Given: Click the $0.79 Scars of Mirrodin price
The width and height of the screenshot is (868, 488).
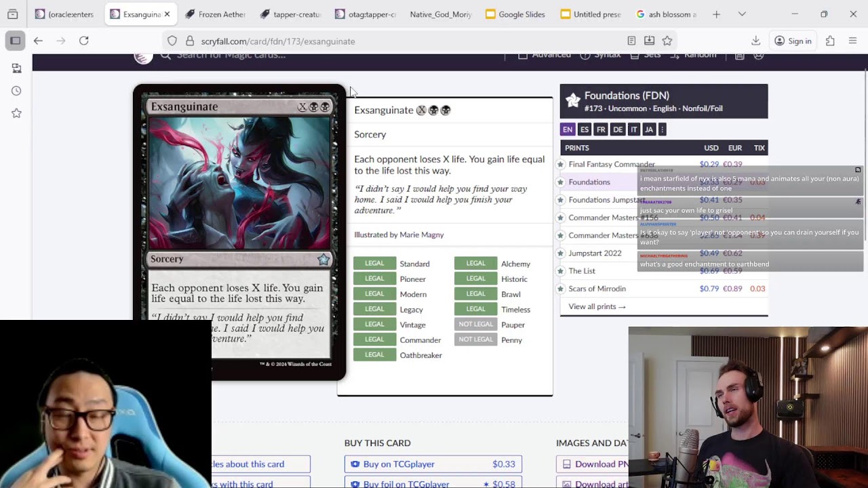Looking at the screenshot, I should (709, 289).
